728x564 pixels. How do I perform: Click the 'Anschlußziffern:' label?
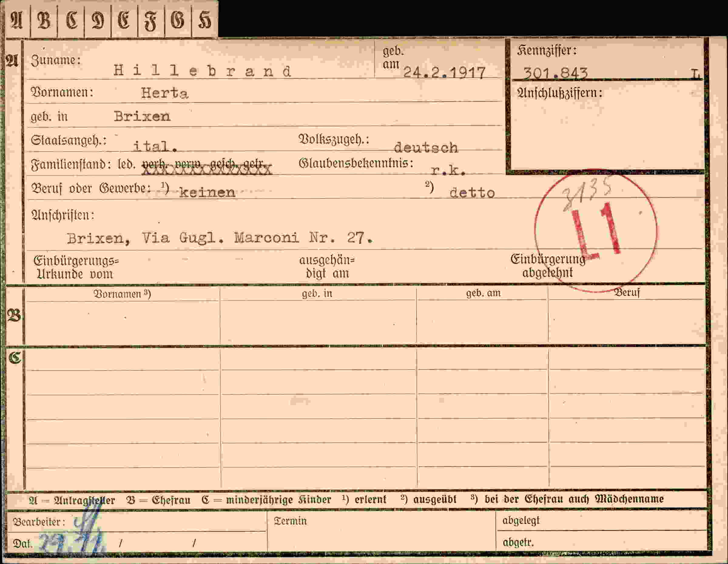point(560,93)
